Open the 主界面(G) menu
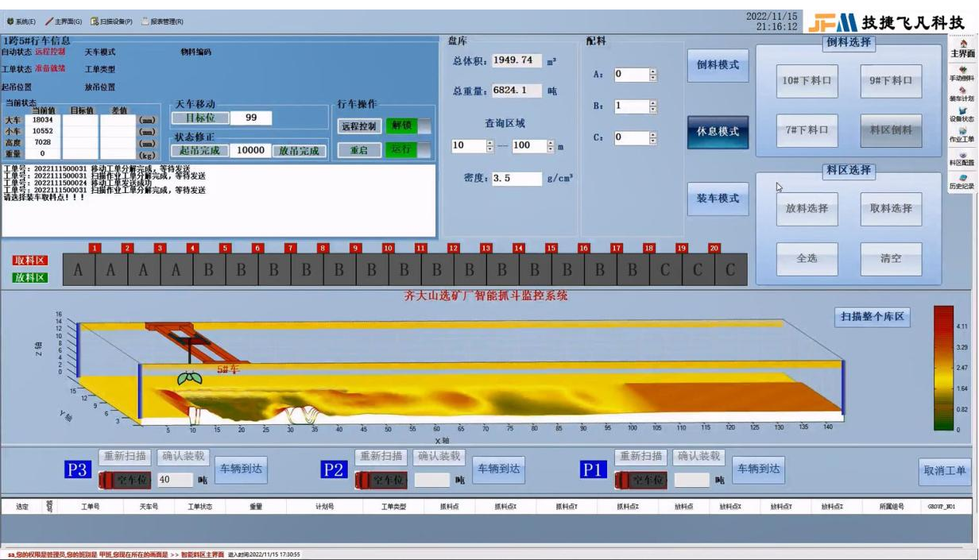 click(64, 21)
